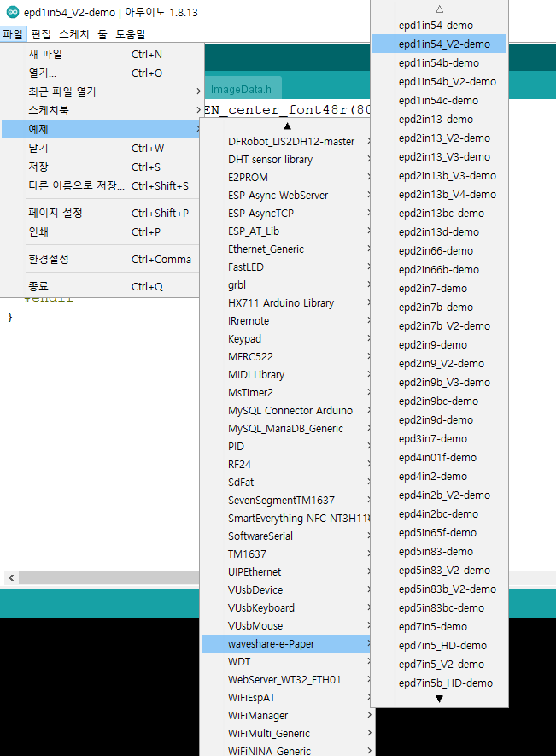Open 환경설정 preferences
The height and width of the screenshot is (756, 556).
tap(100, 259)
